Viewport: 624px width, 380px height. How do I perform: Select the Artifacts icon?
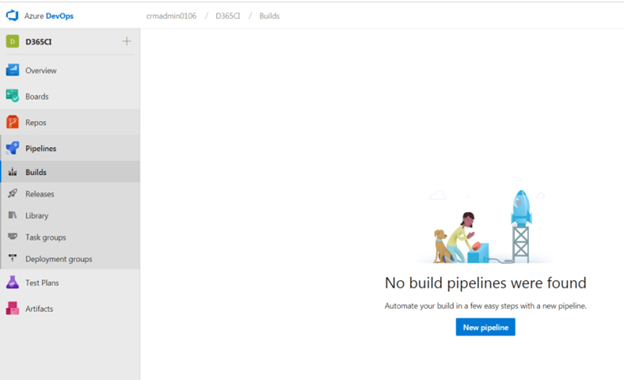12,308
